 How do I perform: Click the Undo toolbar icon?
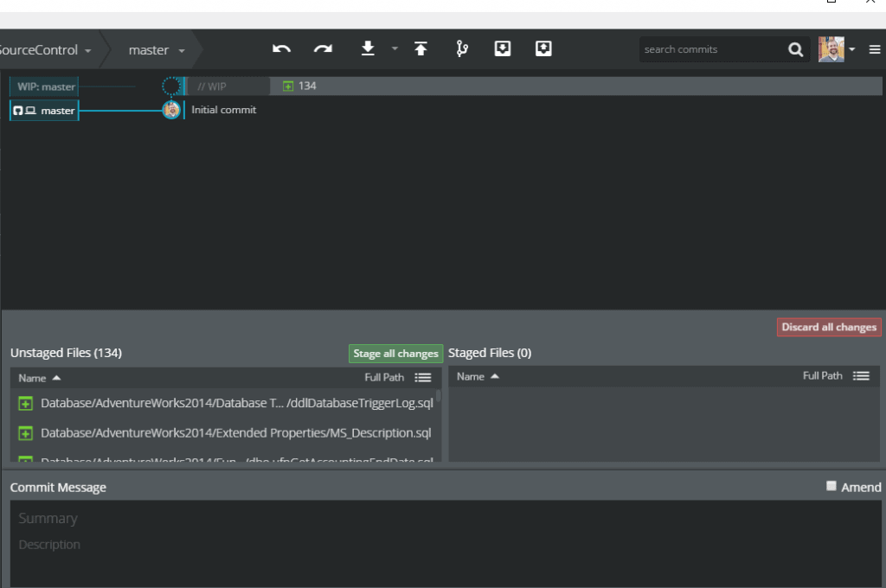pos(281,49)
